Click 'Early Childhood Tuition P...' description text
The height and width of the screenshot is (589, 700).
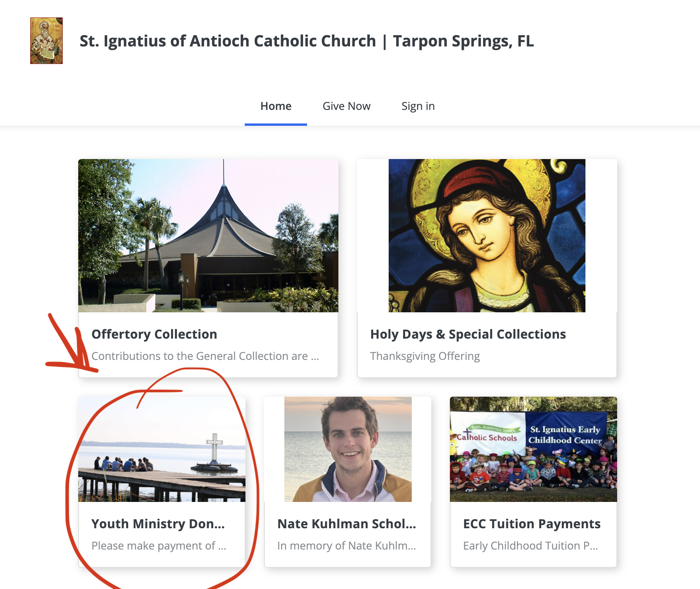(x=531, y=546)
